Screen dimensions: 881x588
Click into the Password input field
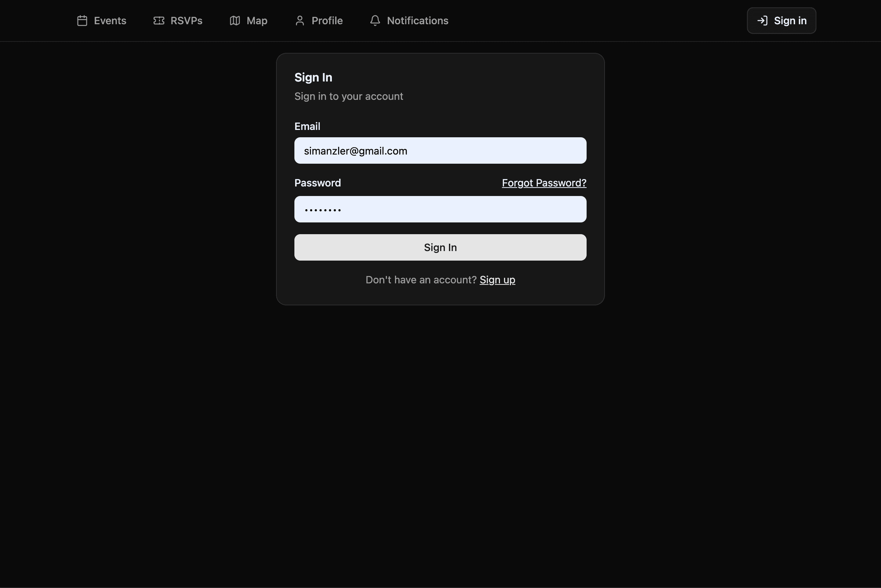[440, 209]
